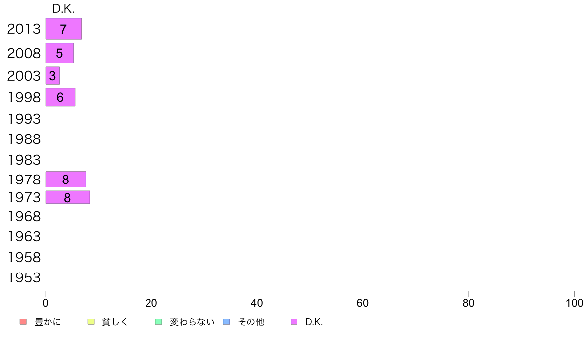
Task: Click the 40 tick on the x-axis
Action: coord(257,303)
